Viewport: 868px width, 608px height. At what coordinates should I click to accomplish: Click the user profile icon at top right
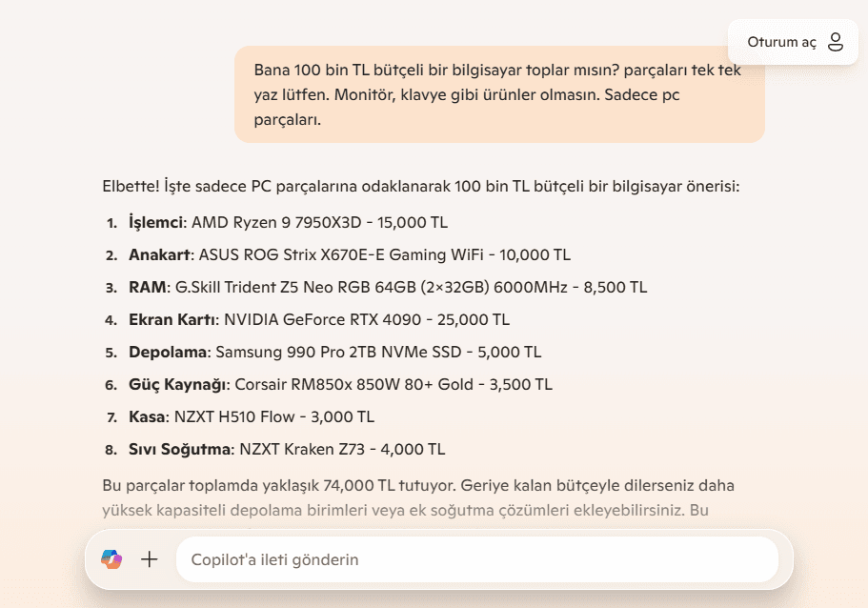[835, 42]
